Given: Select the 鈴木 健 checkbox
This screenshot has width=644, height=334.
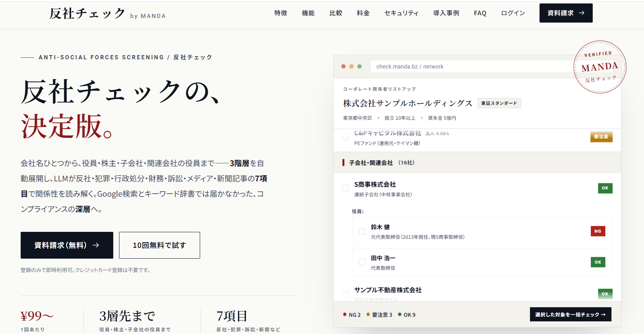Looking at the screenshot, I should [x=362, y=231].
